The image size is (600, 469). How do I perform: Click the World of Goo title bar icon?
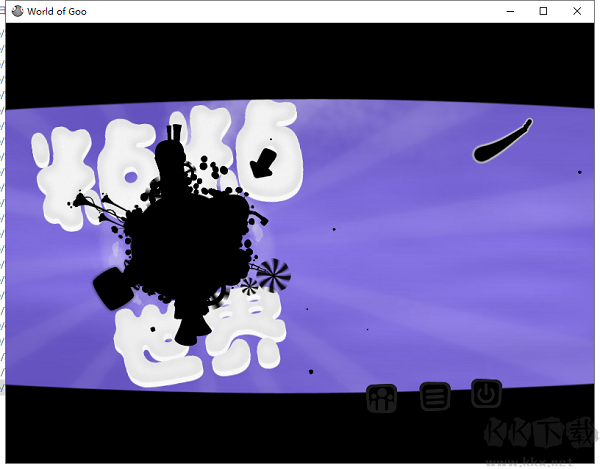pos(17,11)
